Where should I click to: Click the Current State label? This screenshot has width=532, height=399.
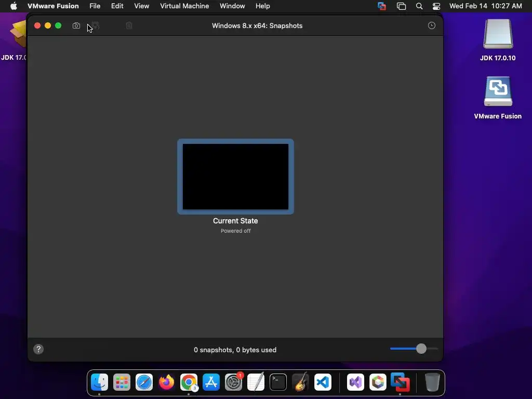click(235, 221)
